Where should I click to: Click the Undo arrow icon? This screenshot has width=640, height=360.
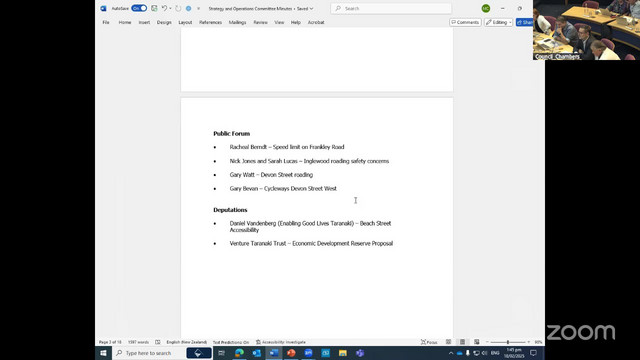[x=164, y=8]
